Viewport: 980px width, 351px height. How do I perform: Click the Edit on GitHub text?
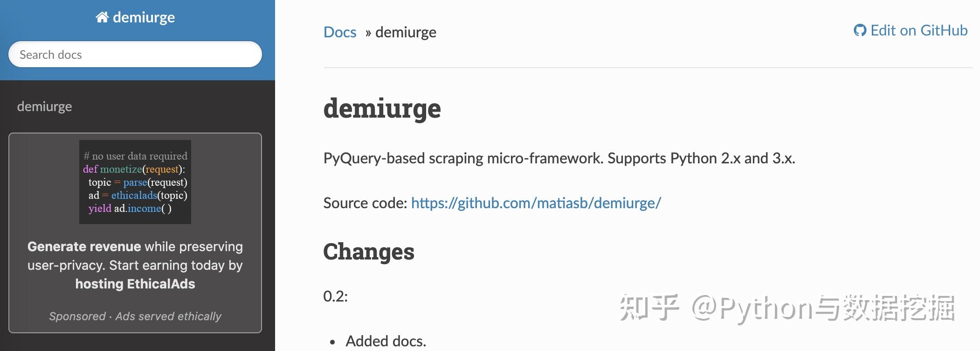pyautogui.click(x=919, y=31)
